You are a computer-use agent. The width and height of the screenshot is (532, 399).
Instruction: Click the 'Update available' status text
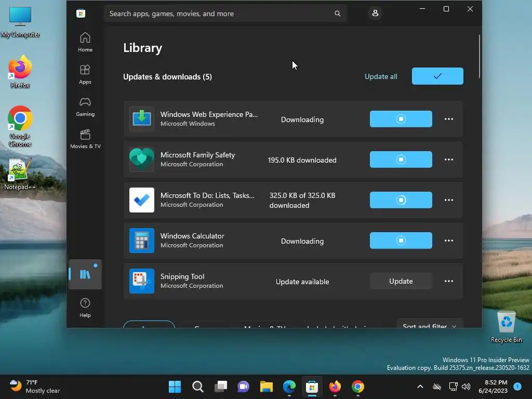click(302, 282)
